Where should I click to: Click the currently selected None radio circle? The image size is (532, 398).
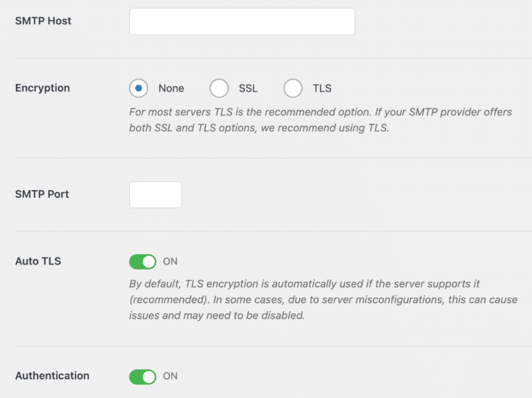[x=138, y=88]
